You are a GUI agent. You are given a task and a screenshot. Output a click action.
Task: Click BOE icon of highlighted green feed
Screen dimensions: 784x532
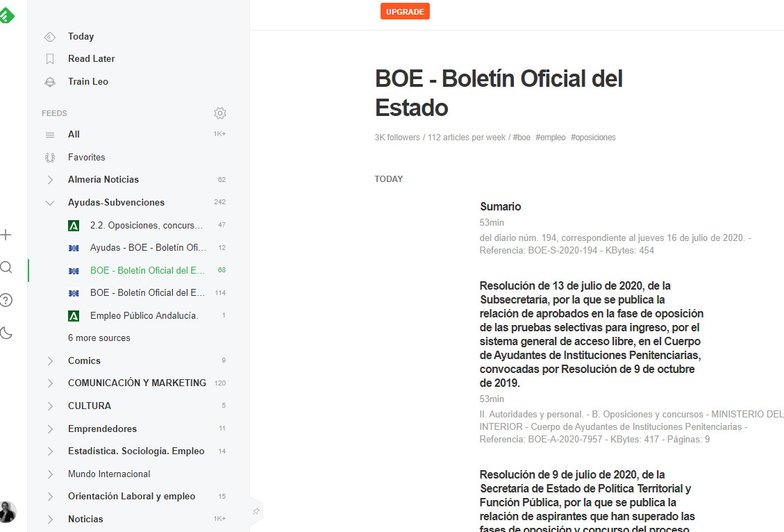point(74,270)
